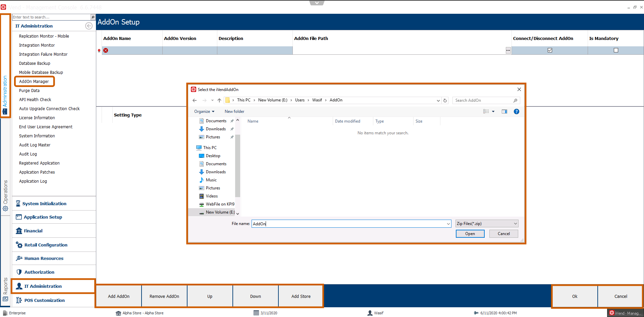Toggle the preview pane icon
Image resolution: width=644 pixels, height=317 pixels.
pyautogui.click(x=504, y=111)
